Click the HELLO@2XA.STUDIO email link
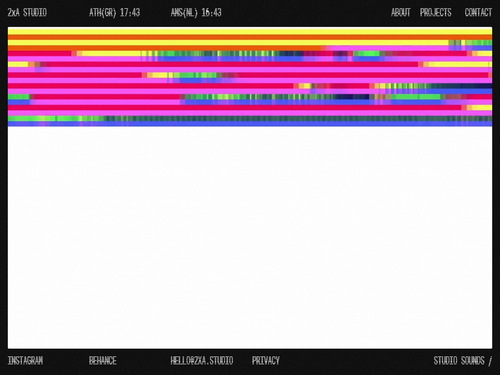 (x=202, y=361)
